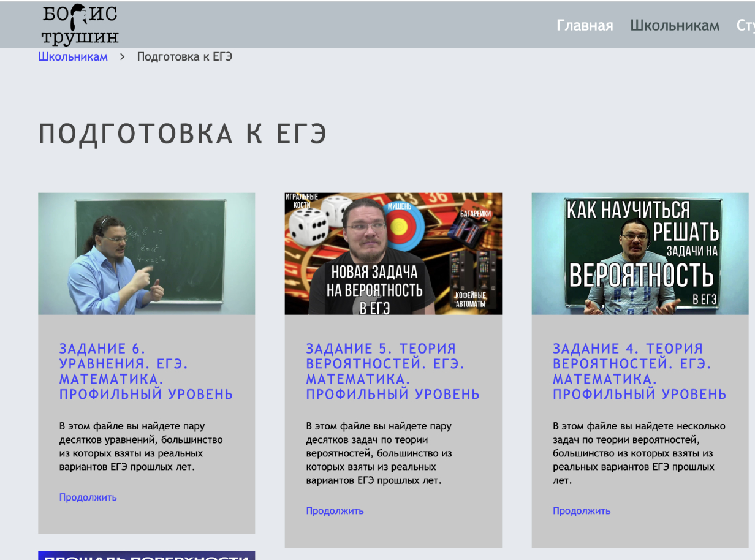Open the Школьникам navigation item
The width and height of the screenshot is (755, 560).
point(675,26)
